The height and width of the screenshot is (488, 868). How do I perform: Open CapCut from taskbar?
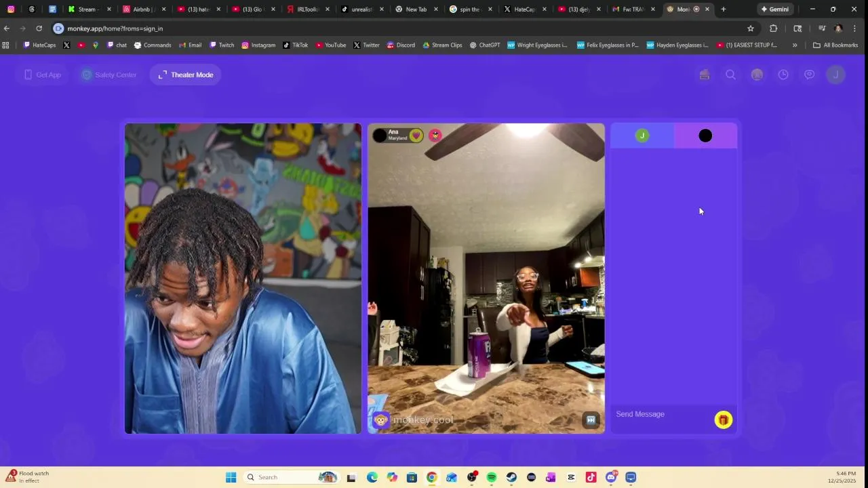click(571, 477)
